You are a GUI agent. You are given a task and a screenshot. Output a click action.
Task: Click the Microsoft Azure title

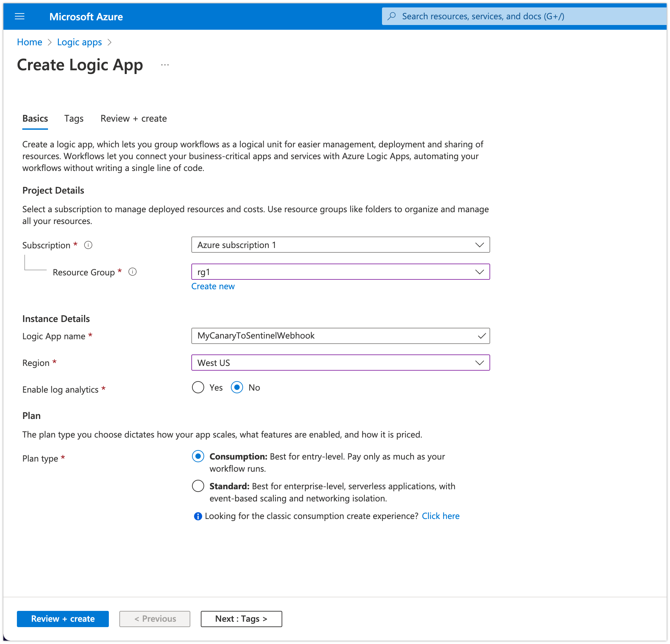tap(86, 17)
